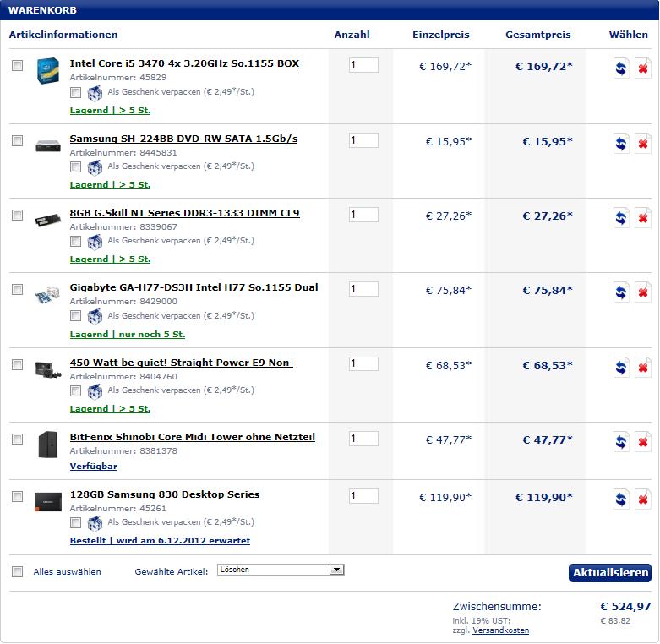Open 128GB Samsung 830 Desktop Series link
The image size is (660, 644).
click(x=165, y=494)
